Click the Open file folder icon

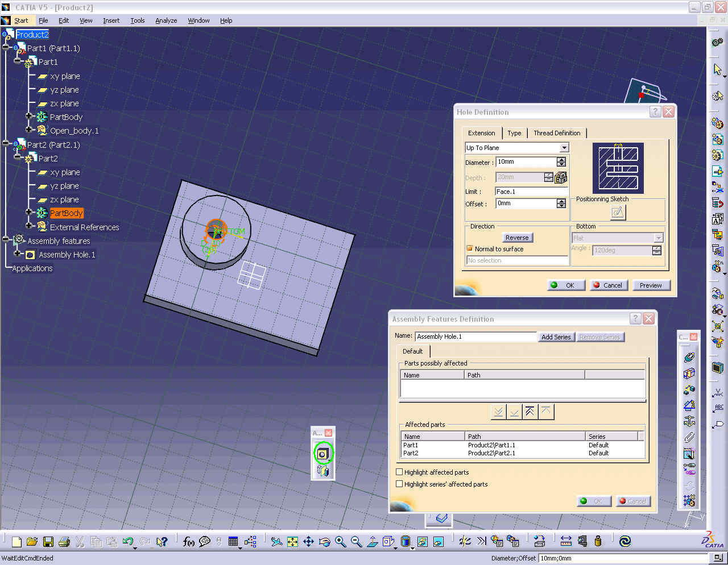[32, 542]
